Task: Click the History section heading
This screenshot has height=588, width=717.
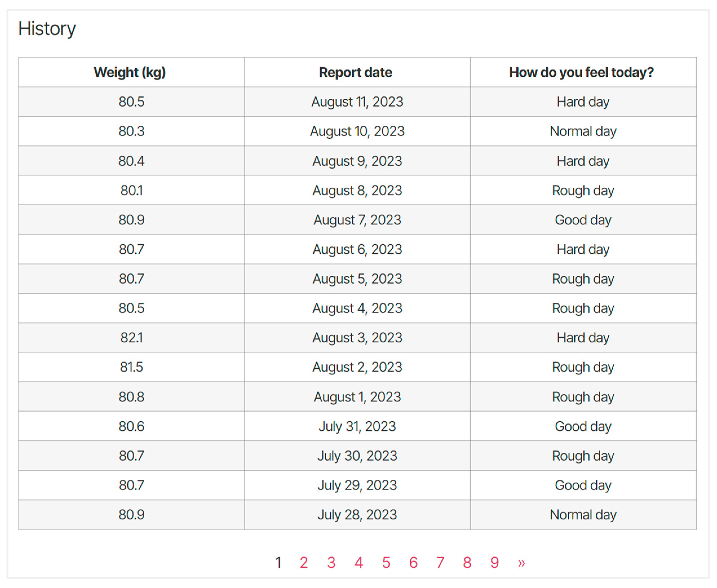Action: [x=47, y=28]
